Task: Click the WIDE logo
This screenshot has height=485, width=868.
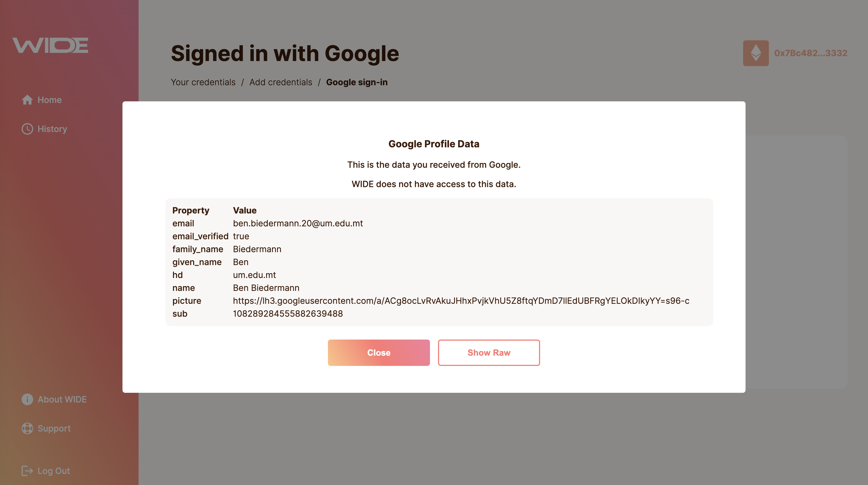Action: click(x=50, y=45)
